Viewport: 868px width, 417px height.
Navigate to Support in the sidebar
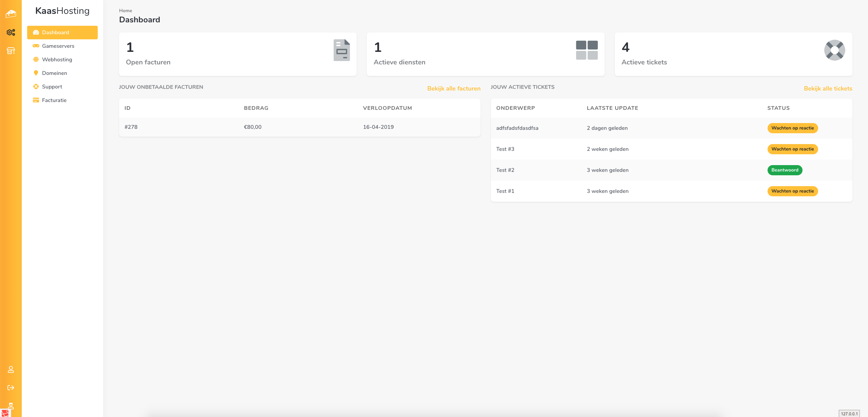[52, 87]
